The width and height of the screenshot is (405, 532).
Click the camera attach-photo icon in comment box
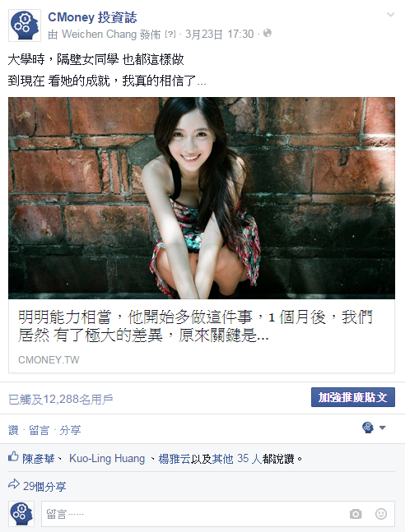click(356, 514)
